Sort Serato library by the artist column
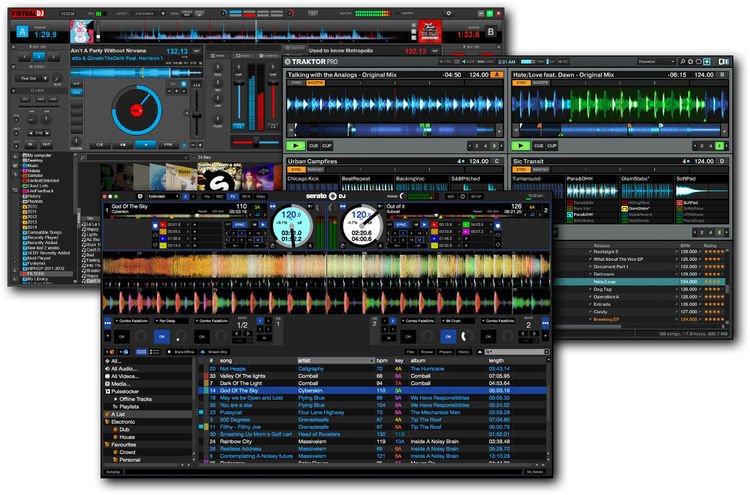750x495 pixels. point(335,361)
